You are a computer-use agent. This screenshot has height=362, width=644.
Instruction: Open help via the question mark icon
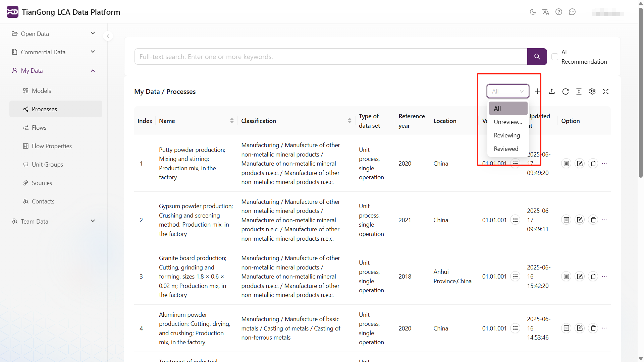coord(559,12)
